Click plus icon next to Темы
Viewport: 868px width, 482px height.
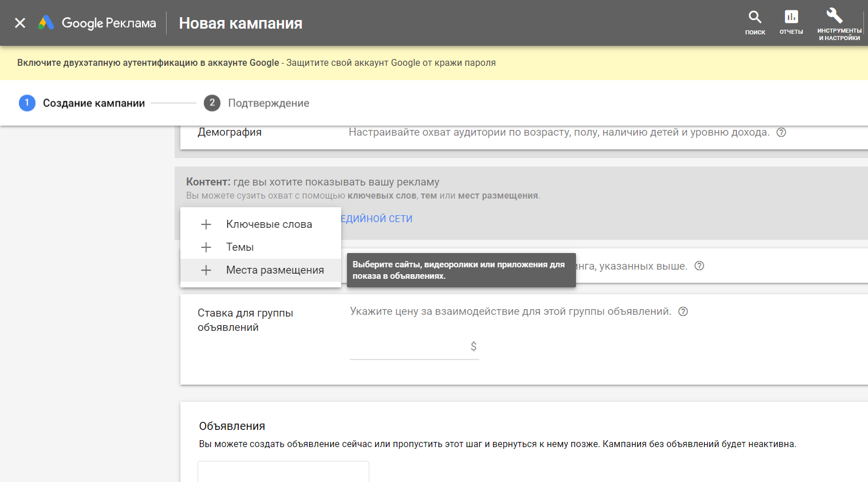coord(206,247)
